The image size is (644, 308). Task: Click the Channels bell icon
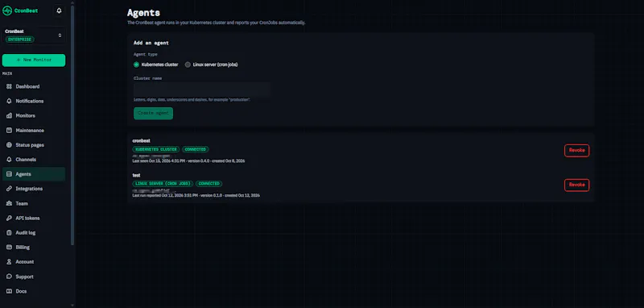[x=9, y=160]
